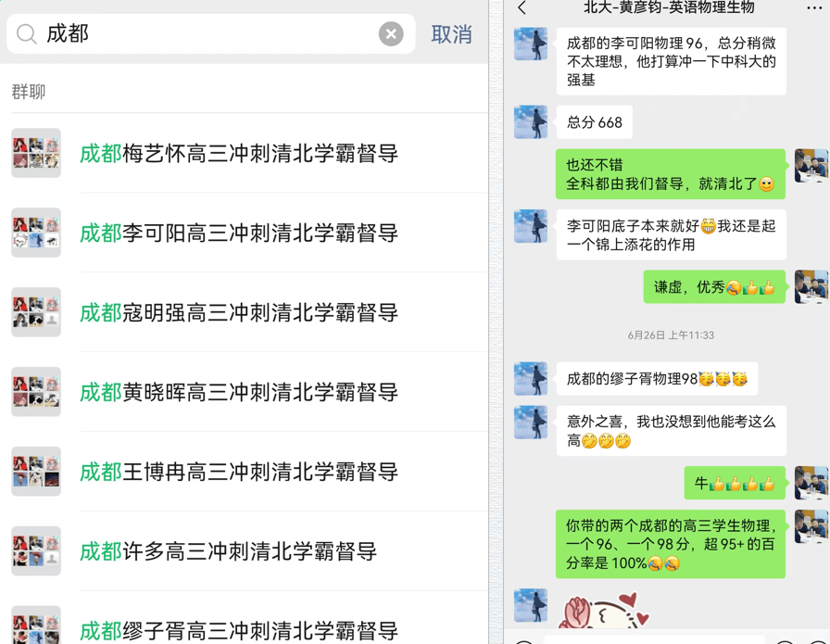Tap the 取消 cancel button
Viewport: 830px width, 644px height.
pyautogui.click(x=451, y=34)
